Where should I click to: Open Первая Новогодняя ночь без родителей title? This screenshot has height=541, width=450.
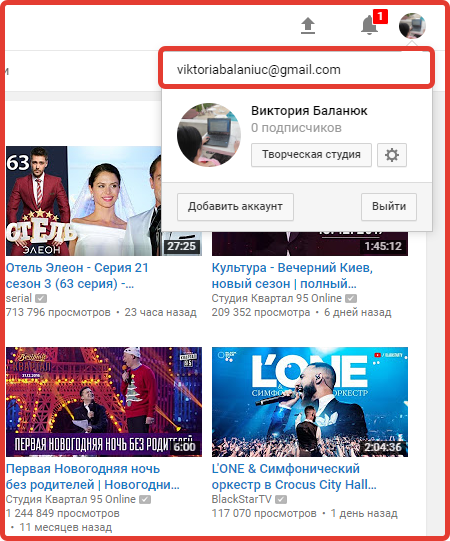click(93, 477)
